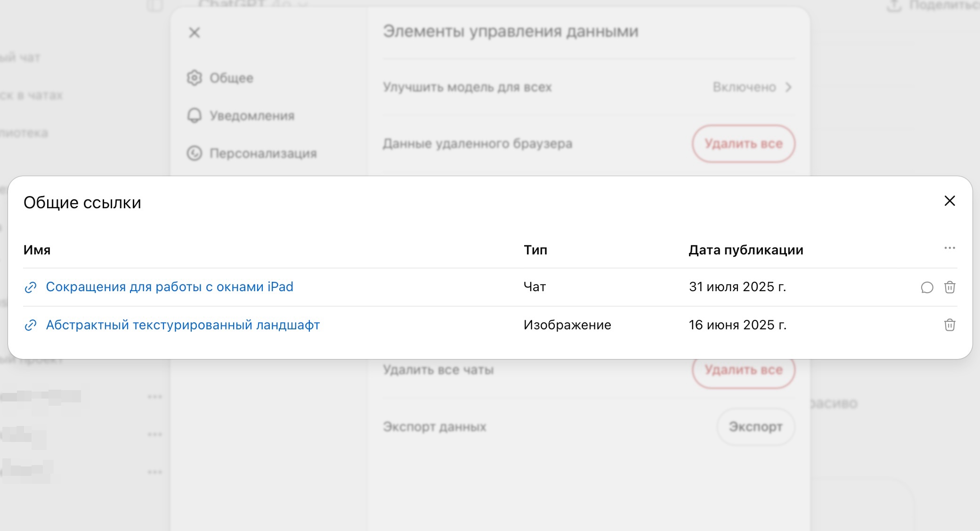Expand Улучшить модель для всех via Включено chevron
Screen dimensions: 980x531
pyautogui.click(x=788, y=87)
